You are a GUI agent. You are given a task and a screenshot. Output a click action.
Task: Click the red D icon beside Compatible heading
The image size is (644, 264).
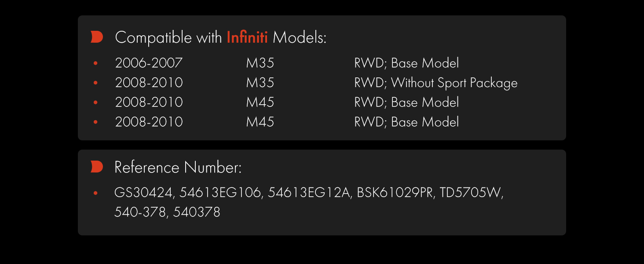click(97, 37)
